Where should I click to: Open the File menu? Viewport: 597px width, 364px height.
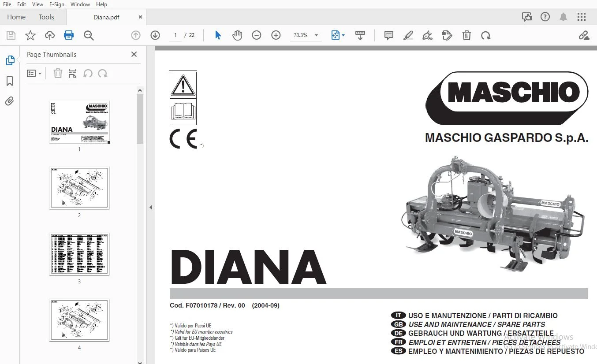[7, 4]
